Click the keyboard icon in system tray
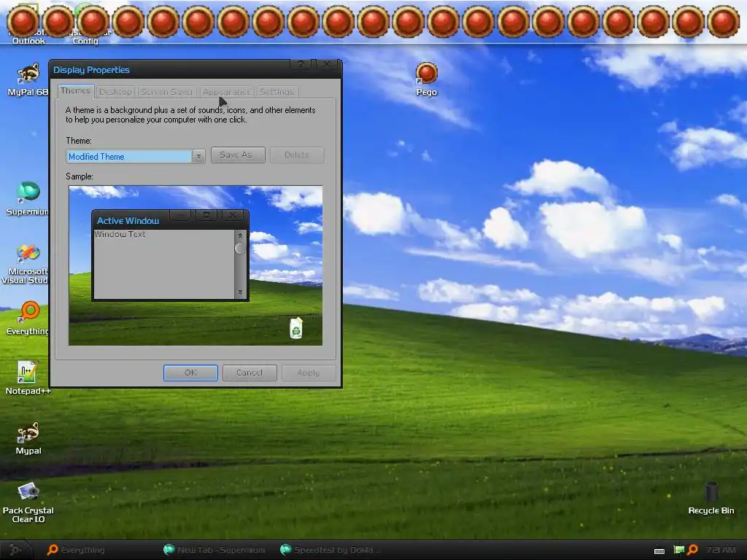Viewport: 747px width, 560px height. click(659, 551)
